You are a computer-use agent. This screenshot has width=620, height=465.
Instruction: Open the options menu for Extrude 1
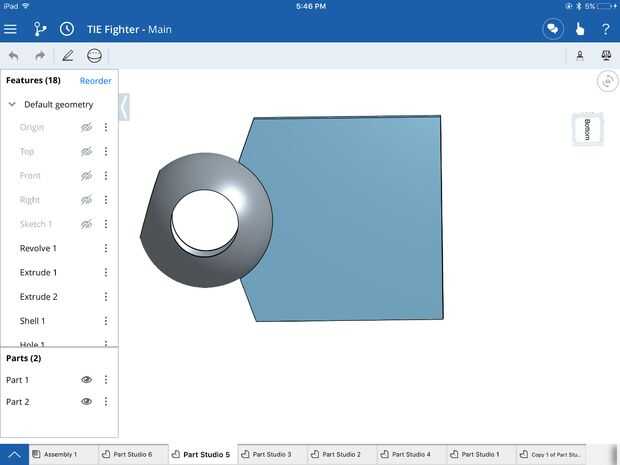(106, 272)
